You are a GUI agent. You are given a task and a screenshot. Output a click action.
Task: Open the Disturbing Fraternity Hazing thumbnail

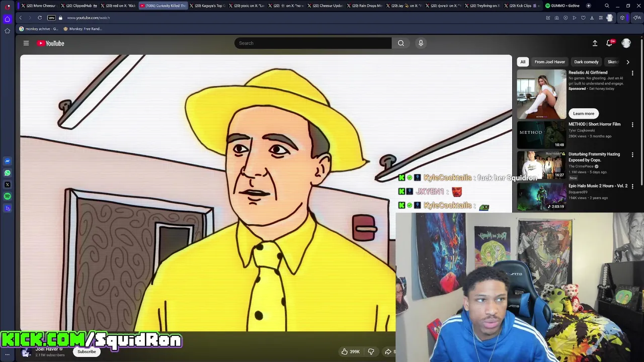coord(541,165)
